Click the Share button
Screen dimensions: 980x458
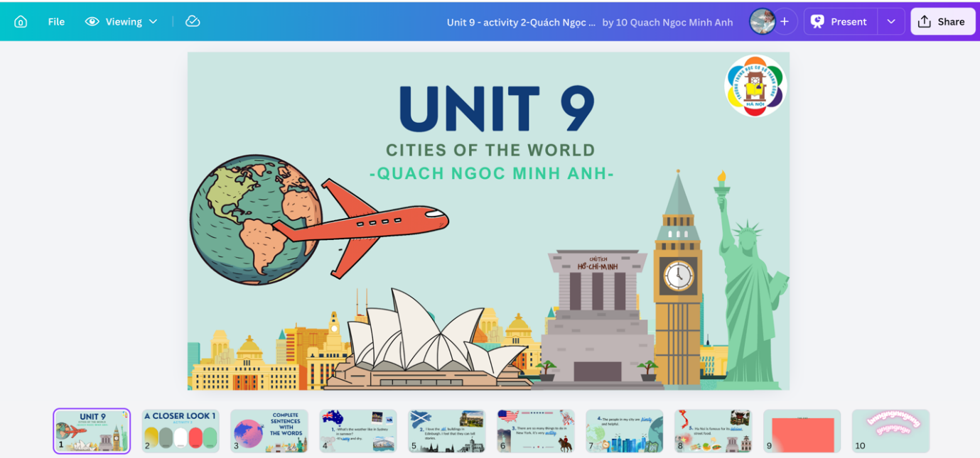942,21
